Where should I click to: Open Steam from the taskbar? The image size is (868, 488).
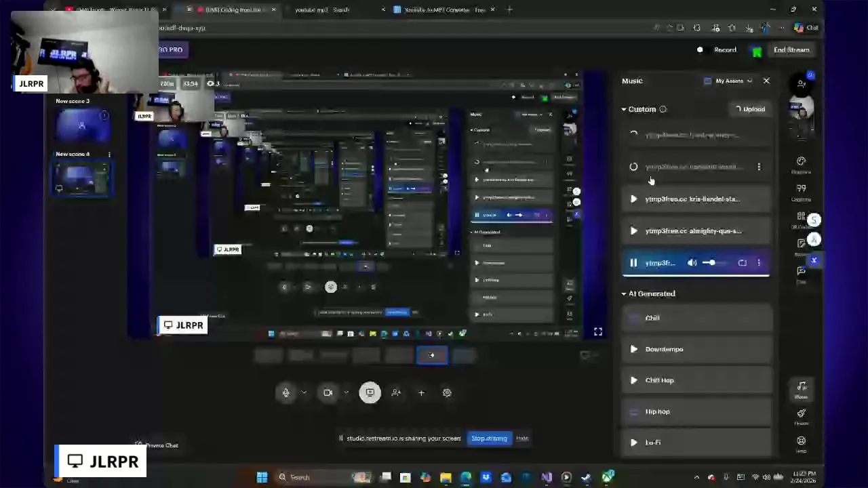(x=586, y=477)
